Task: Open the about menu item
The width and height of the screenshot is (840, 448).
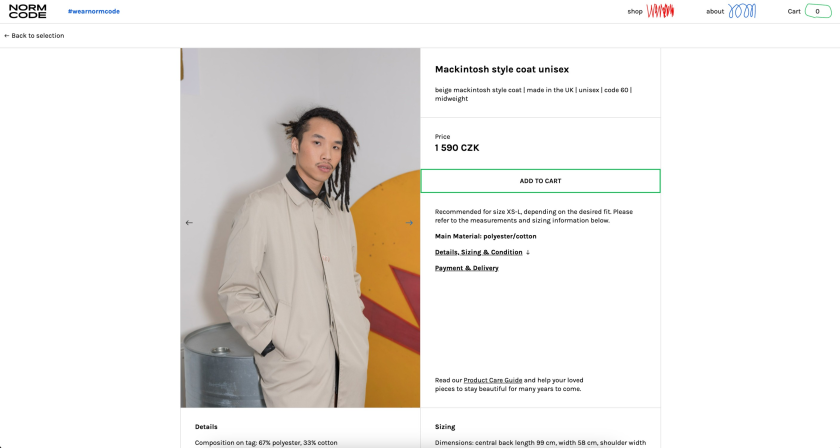Action: [x=715, y=11]
